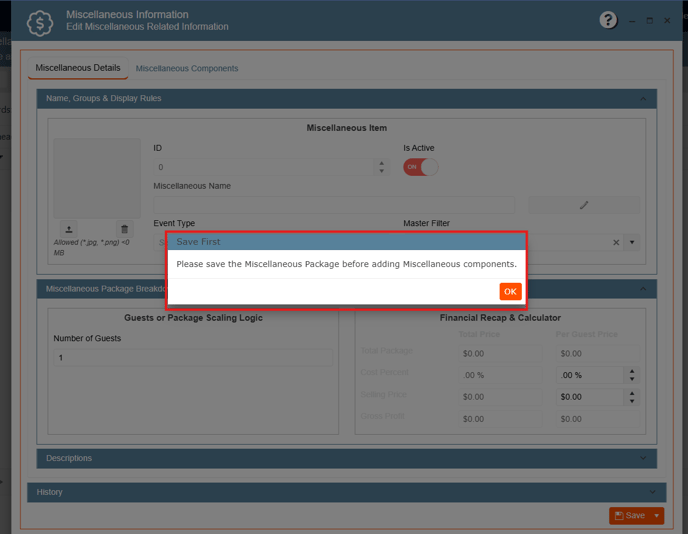Image resolution: width=688 pixels, height=534 pixels.
Task: Click OK in the Save First dialog
Action: [510, 292]
